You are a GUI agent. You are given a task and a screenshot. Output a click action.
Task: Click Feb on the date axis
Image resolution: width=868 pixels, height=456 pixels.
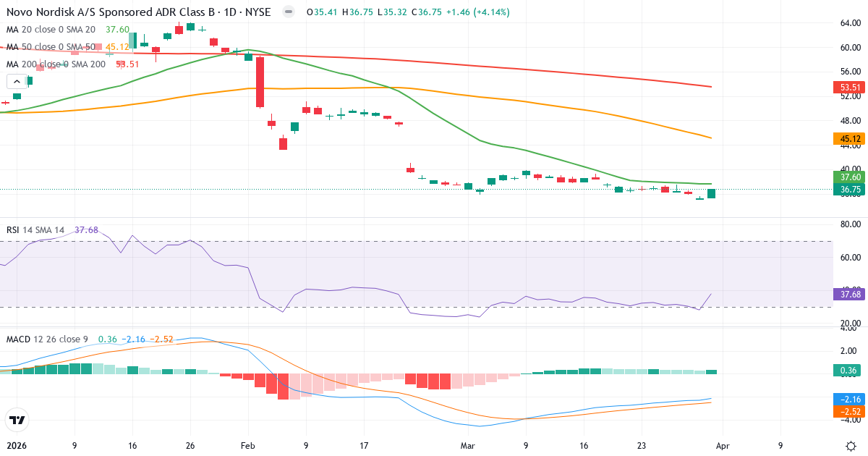247,446
